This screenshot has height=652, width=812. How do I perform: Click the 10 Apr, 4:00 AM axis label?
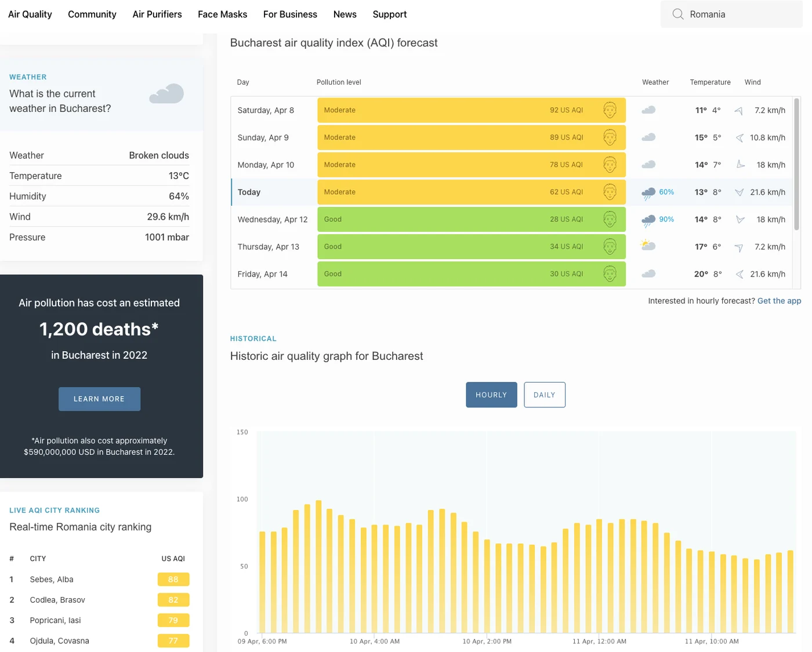click(375, 641)
